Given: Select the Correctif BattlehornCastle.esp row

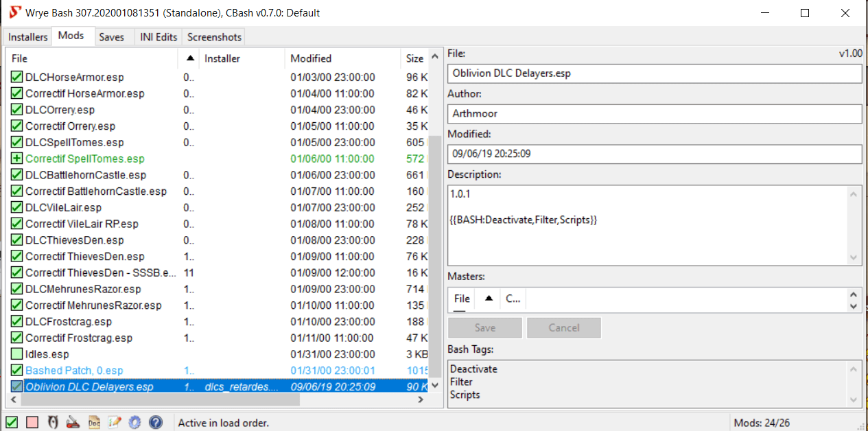Looking at the screenshot, I should (217, 191).
